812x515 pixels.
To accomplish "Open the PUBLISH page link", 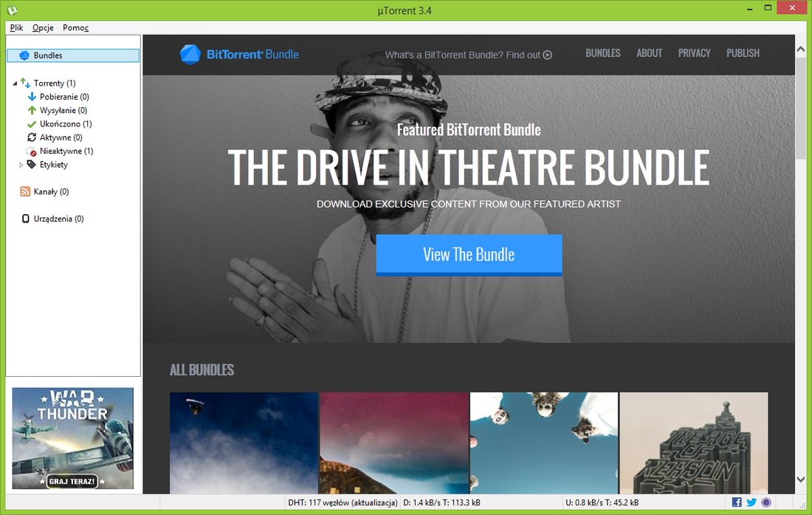I will pos(743,53).
